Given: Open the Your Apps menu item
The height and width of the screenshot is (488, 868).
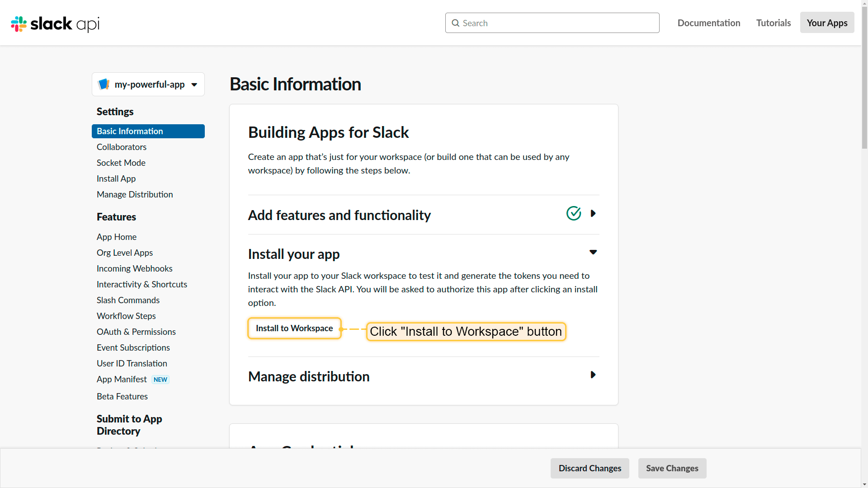Looking at the screenshot, I should pyautogui.click(x=826, y=23).
